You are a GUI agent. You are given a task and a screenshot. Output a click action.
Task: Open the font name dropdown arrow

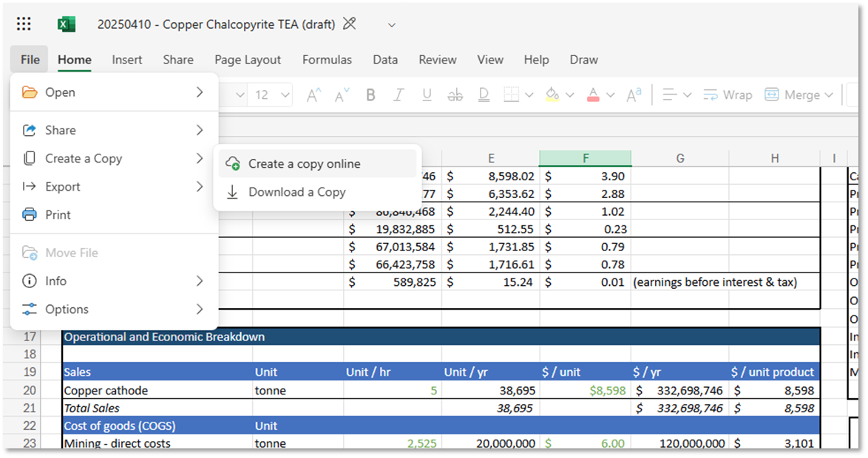point(240,95)
